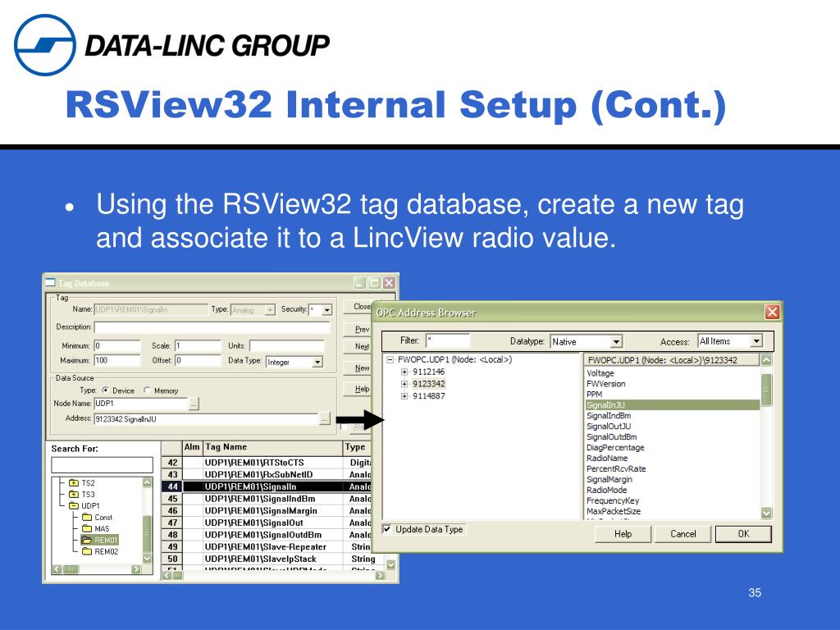Select row UDP1\REM01\SignalMargin

click(x=267, y=510)
